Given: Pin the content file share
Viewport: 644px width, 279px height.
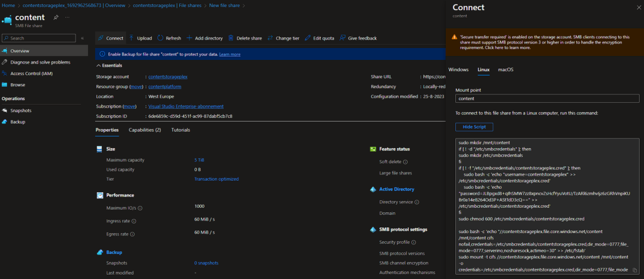Looking at the screenshot, I should 55,17.
